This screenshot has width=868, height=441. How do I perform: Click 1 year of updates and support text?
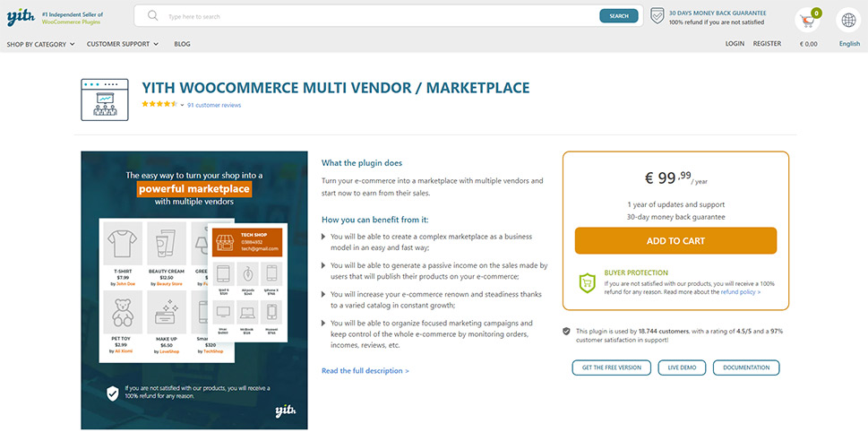pyautogui.click(x=675, y=204)
